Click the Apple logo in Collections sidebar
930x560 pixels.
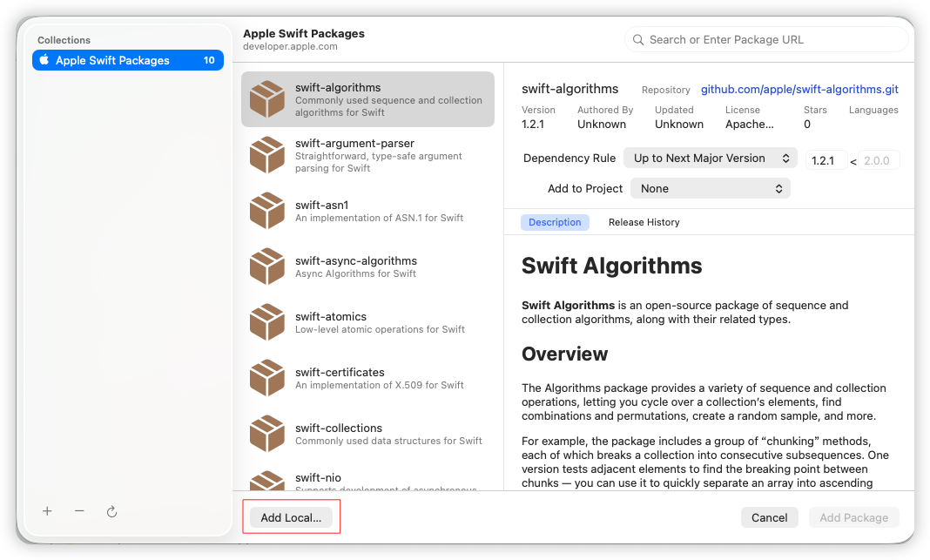44,60
